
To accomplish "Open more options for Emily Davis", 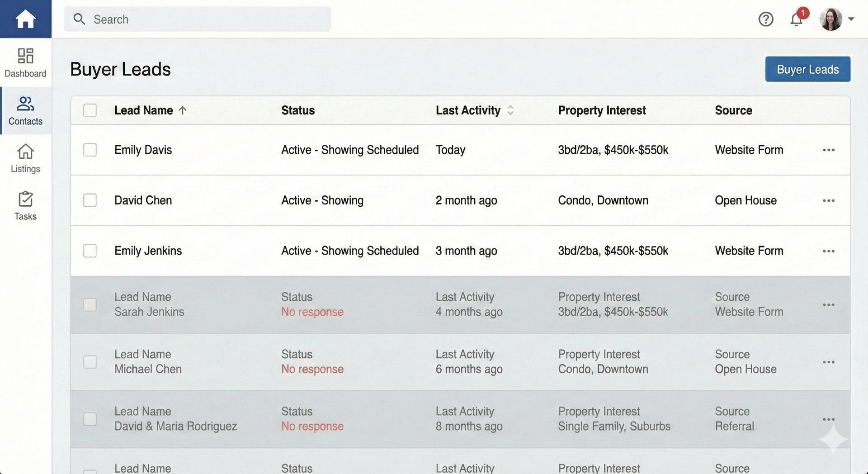I will point(828,150).
